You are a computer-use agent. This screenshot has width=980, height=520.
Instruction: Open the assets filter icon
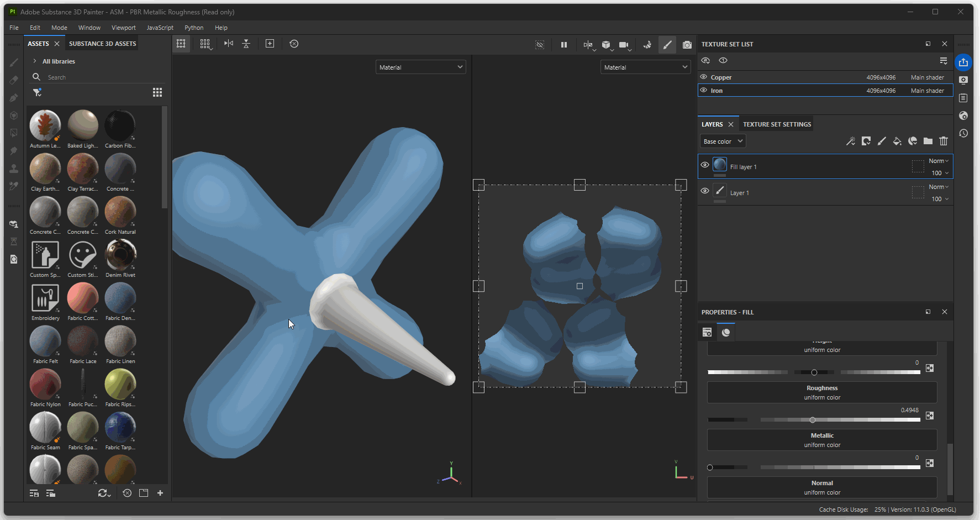[x=37, y=92]
